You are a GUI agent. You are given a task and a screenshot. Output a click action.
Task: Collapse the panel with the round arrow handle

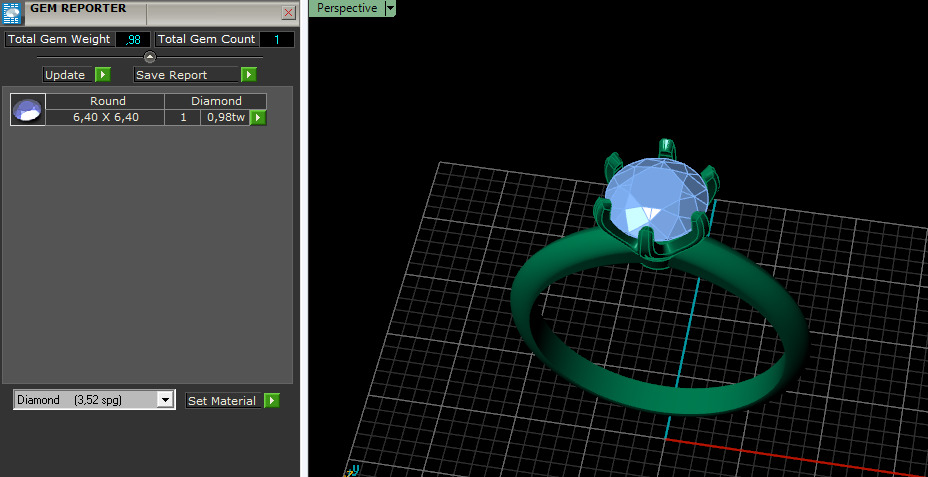click(x=150, y=57)
